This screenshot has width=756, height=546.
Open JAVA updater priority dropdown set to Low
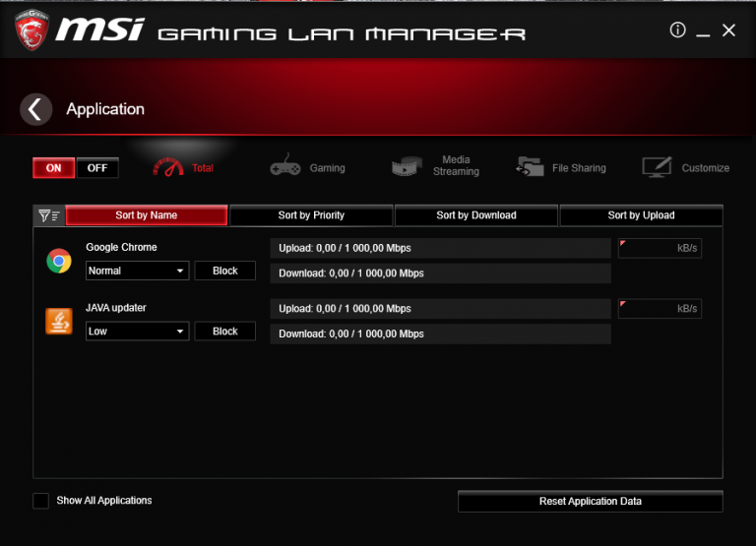138,332
